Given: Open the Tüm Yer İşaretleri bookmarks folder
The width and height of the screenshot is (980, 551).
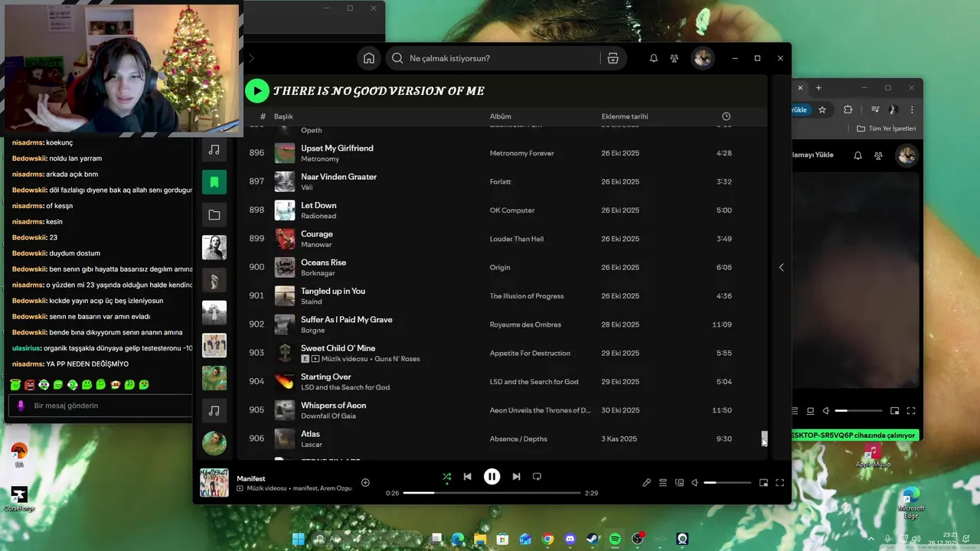Looking at the screenshot, I should click(886, 129).
